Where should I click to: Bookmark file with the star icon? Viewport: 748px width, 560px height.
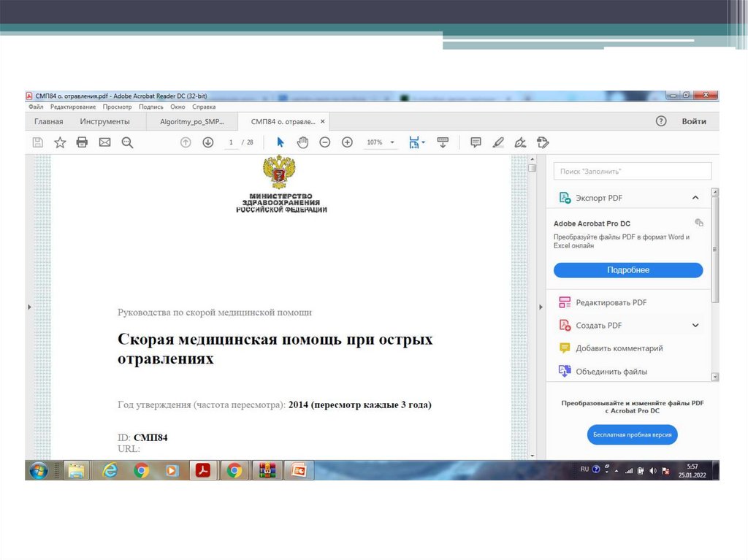(60, 142)
